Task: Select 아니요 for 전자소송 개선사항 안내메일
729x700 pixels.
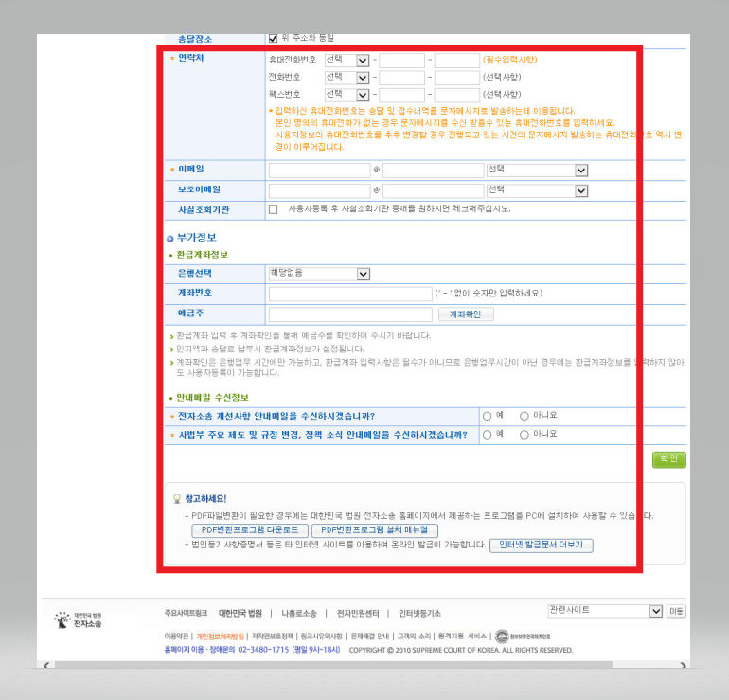Action: [524, 416]
